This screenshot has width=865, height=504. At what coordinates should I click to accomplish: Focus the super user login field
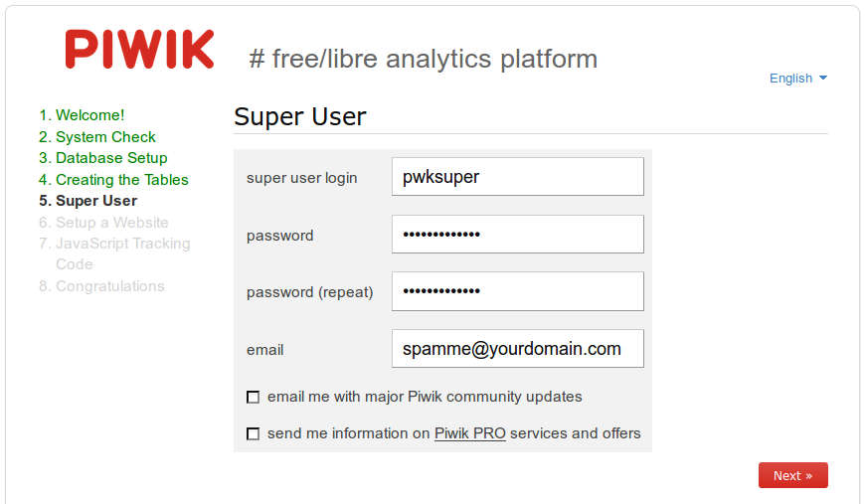pyautogui.click(x=517, y=177)
